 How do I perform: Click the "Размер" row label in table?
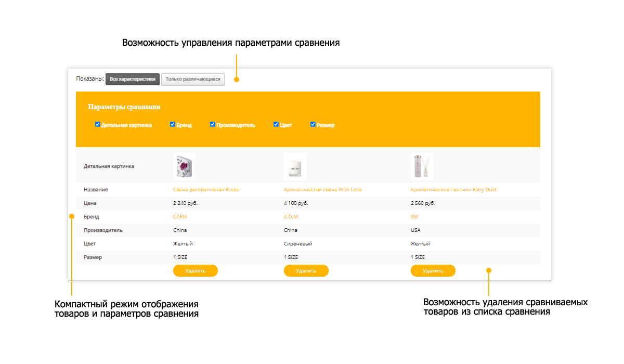(93, 257)
